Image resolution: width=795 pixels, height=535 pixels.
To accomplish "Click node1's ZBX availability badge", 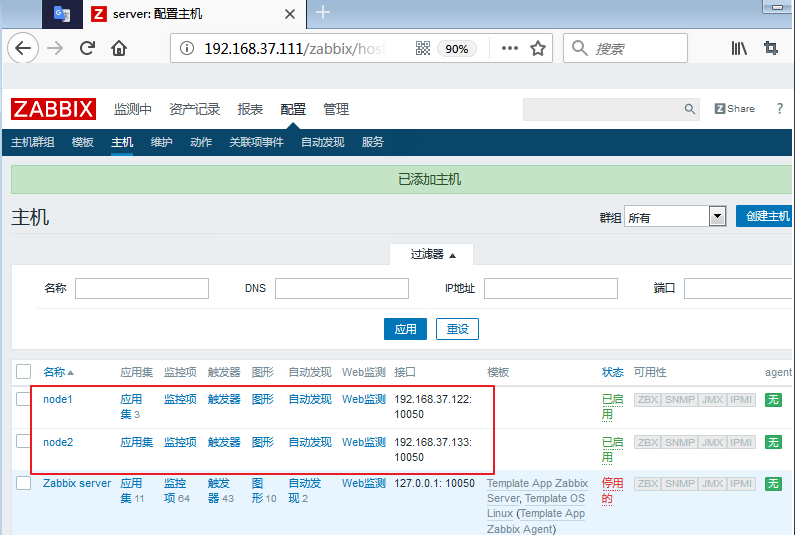I will click(x=647, y=400).
